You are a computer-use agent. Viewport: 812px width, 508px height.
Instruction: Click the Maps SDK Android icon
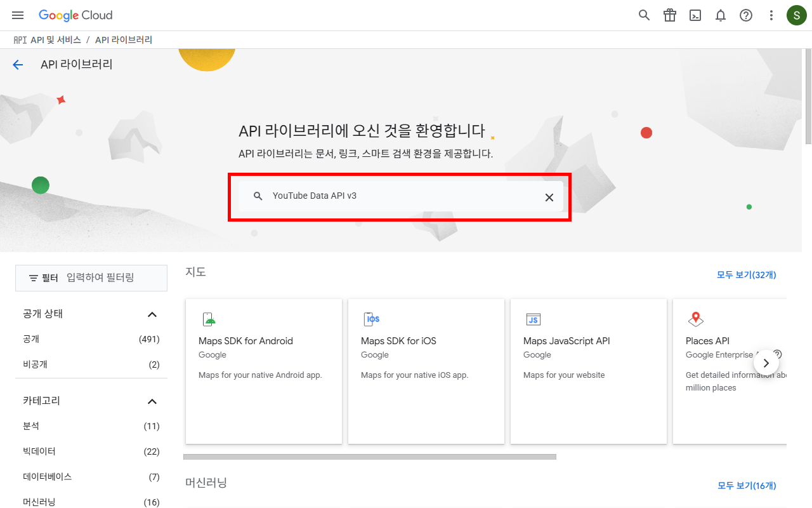point(209,319)
